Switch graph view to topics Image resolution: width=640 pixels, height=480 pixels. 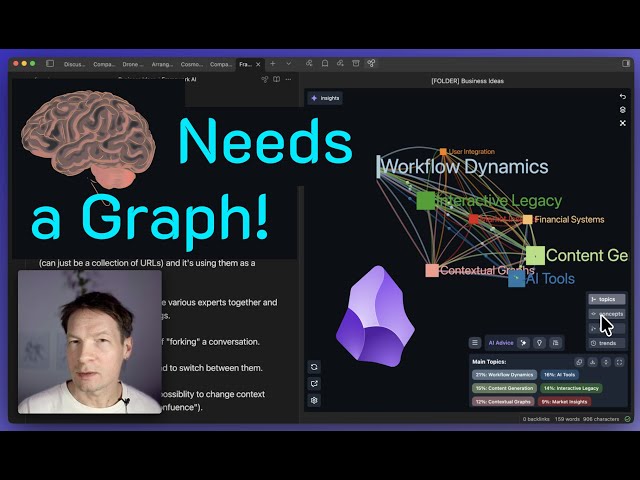pyautogui.click(x=607, y=299)
